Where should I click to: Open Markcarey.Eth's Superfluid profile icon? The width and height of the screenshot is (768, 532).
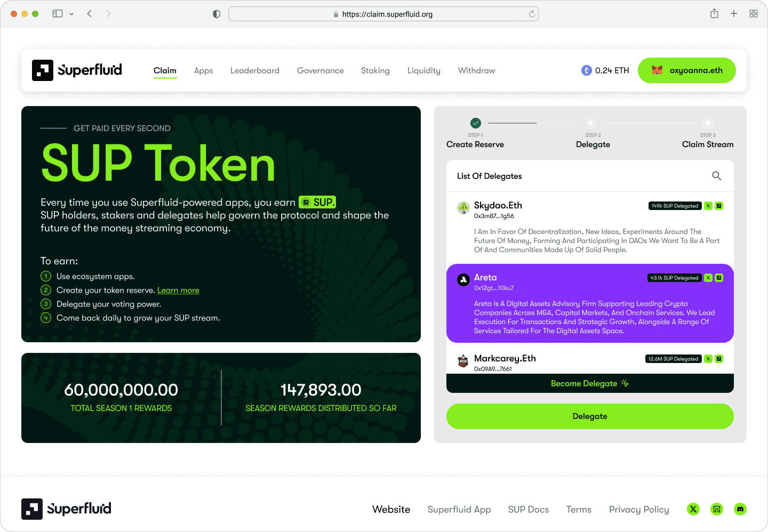click(x=719, y=359)
